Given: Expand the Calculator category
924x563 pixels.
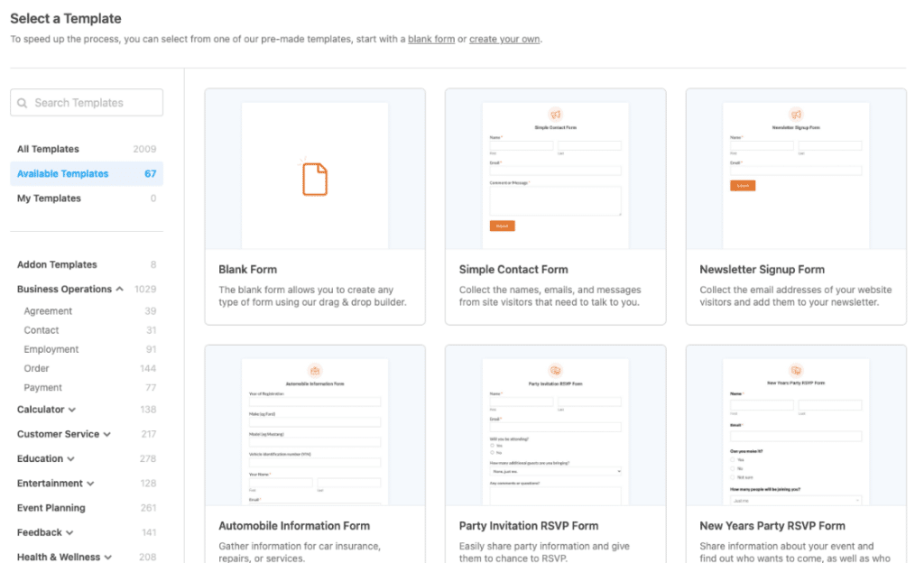Looking at the screenshot, I should (71, 410).
